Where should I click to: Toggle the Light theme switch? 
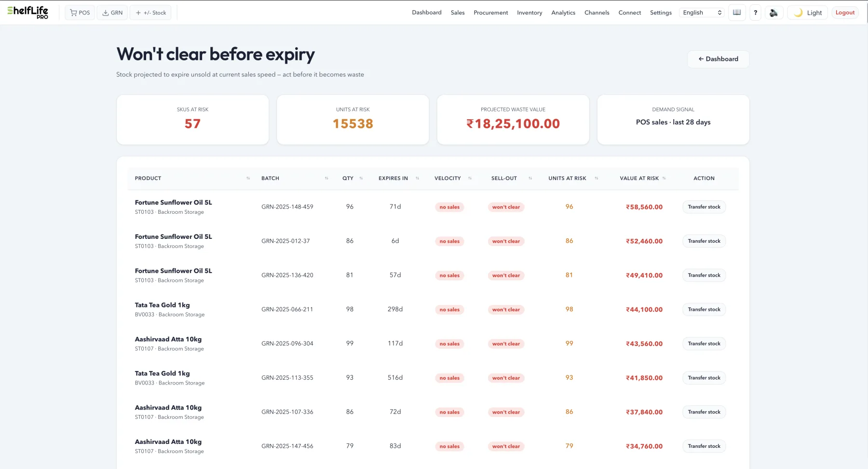click(x=807, y=13)
